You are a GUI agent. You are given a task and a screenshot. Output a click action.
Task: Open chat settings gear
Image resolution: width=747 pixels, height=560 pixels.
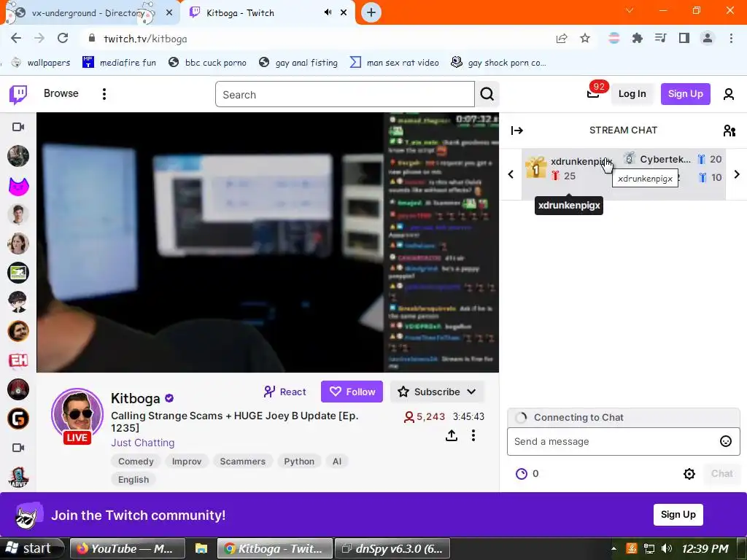click(x=689, y=474)
